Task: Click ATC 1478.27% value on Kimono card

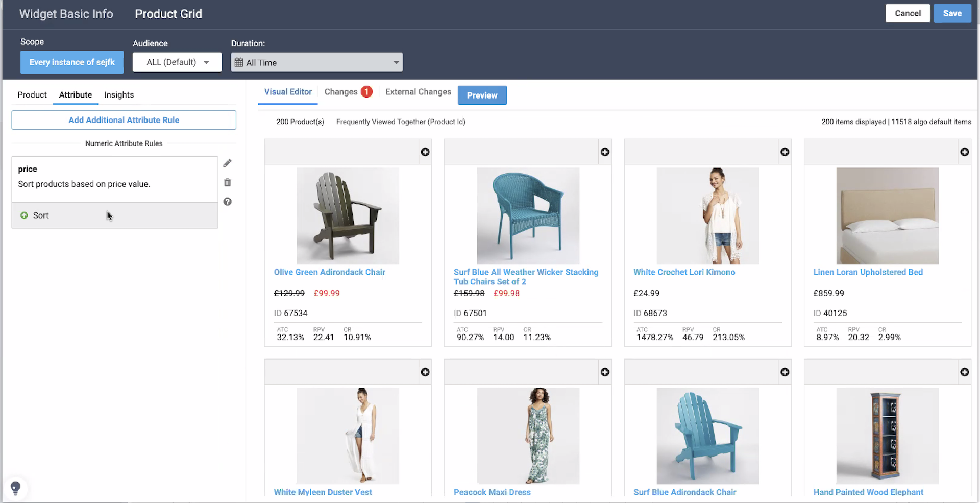Action: click(655, 338)
